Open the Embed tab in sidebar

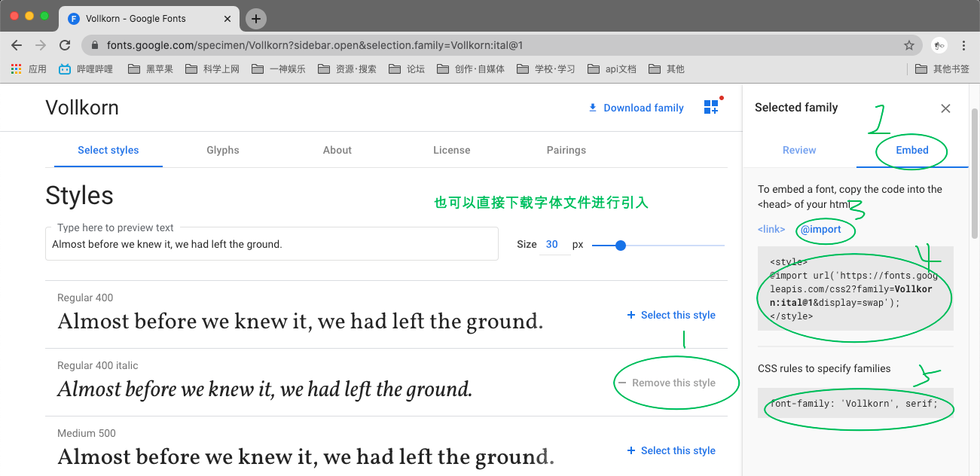pyautogui.click(x=912, y=150)
